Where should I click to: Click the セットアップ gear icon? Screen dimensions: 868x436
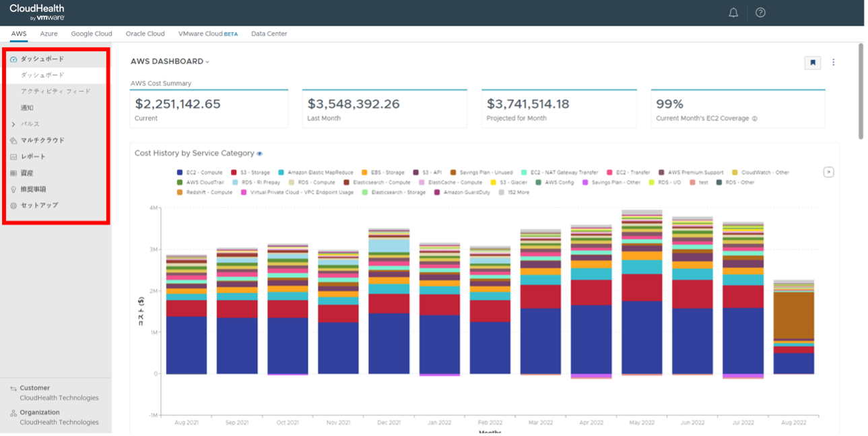[13, 206]
